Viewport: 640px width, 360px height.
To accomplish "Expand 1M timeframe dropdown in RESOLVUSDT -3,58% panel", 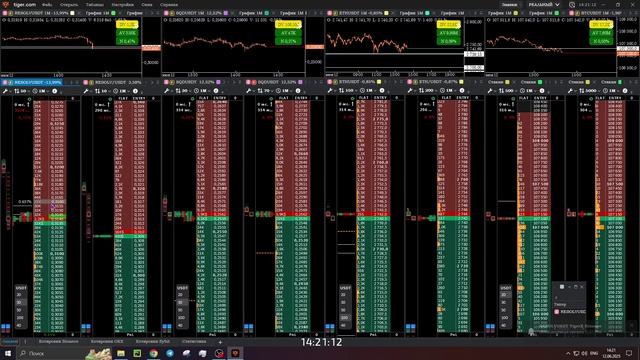I will pyautogui.click(x=120, y=91).
